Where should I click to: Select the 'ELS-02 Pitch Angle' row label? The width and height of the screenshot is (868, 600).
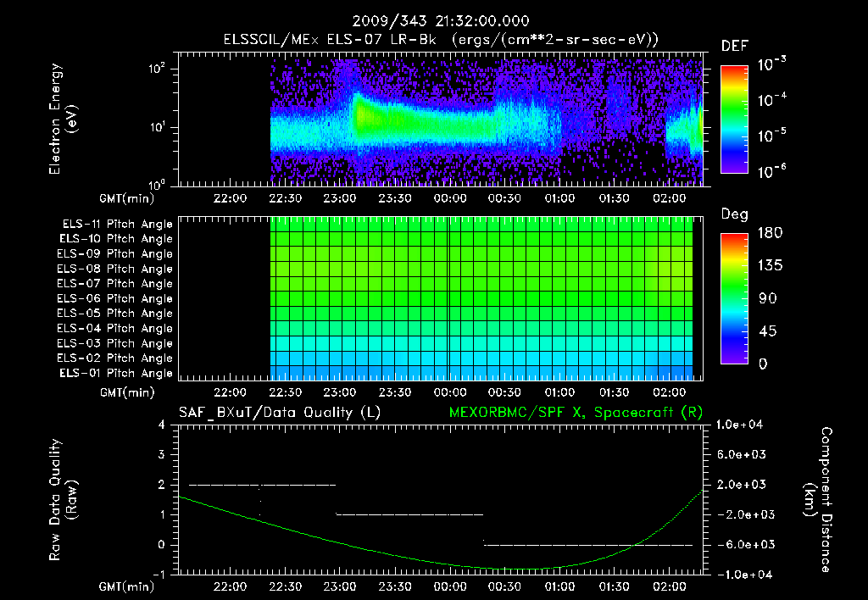pyautogui.click(x=115, y=358)
